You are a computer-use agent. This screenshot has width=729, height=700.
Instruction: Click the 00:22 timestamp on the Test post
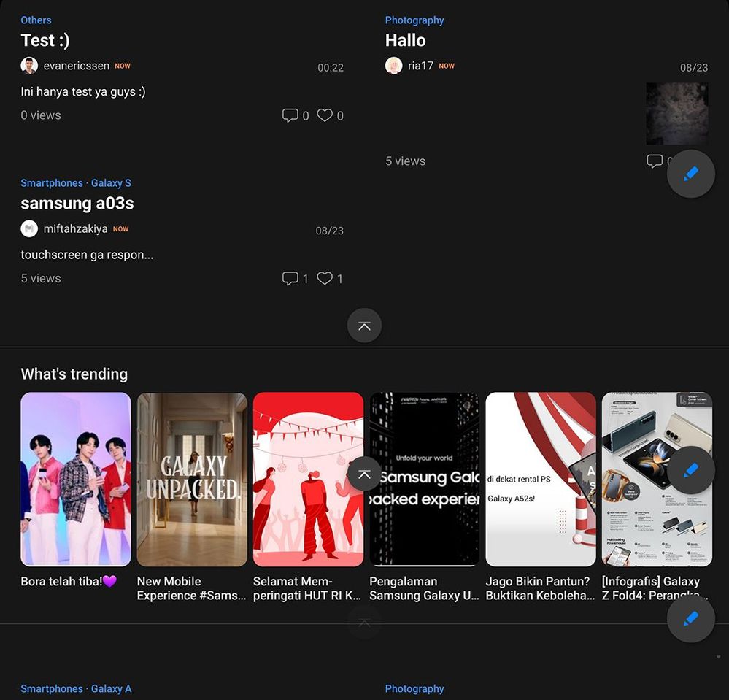click(331, 67)
